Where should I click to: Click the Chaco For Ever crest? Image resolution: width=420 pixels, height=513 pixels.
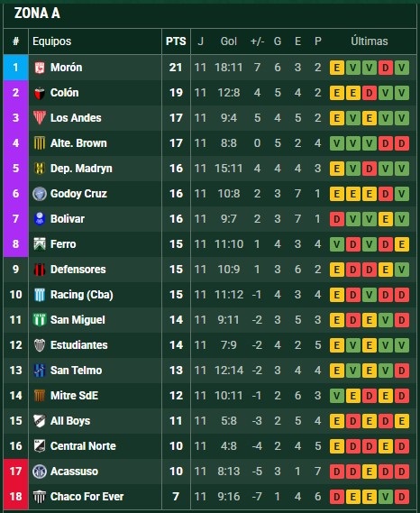point(40,497)
